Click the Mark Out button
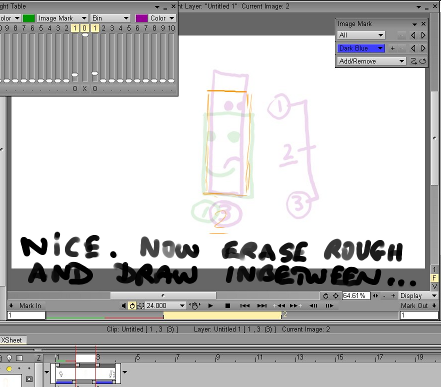 (x=419, y=305)
